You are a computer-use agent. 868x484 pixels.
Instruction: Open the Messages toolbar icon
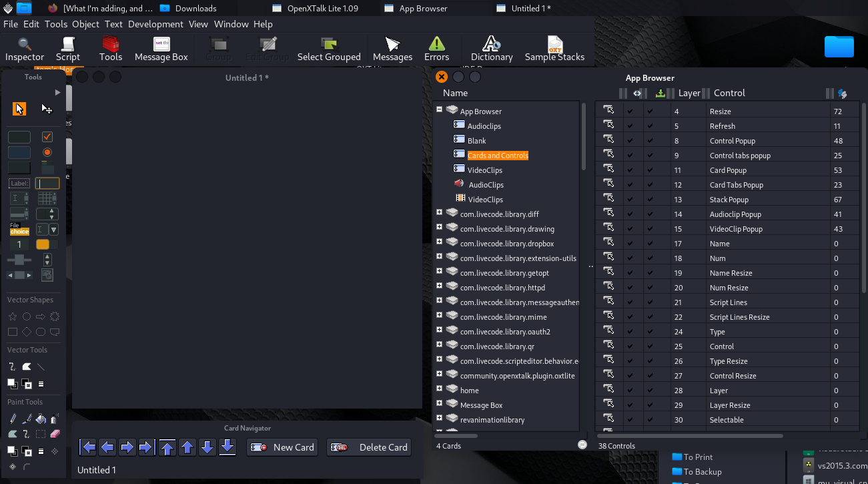point(392,49)
